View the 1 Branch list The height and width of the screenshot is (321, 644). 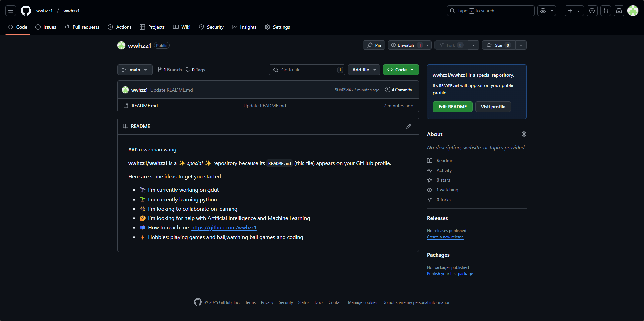click(169, 70)
